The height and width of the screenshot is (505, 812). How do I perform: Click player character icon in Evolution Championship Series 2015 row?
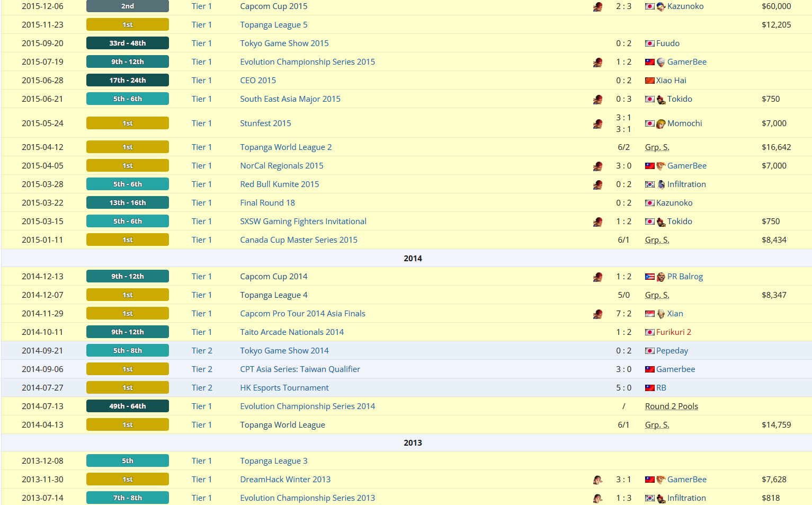click(597, 62)
